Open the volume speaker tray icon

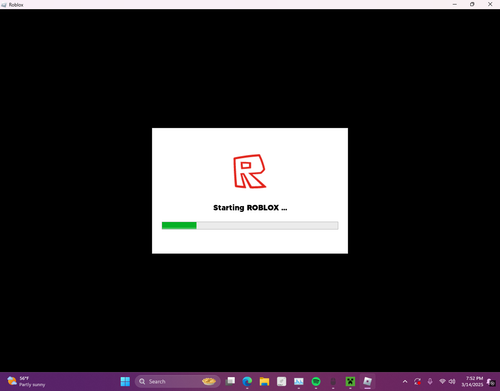[x=452, y=381]
